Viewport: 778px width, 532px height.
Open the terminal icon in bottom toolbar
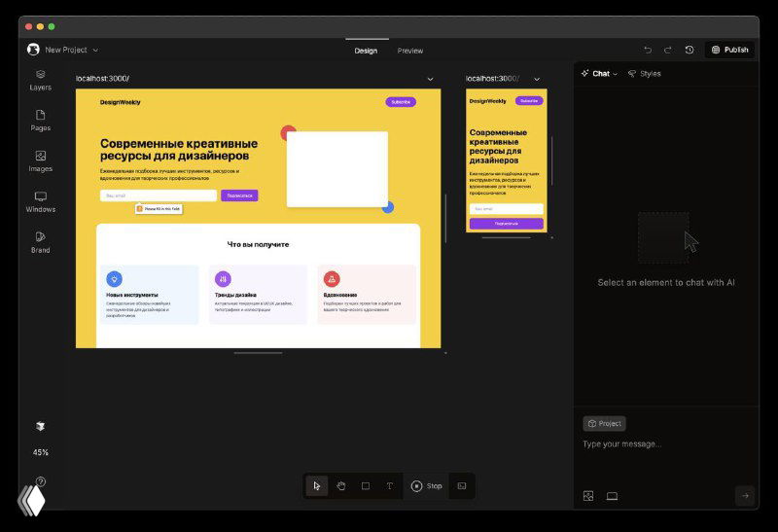[x=461, y=486]
